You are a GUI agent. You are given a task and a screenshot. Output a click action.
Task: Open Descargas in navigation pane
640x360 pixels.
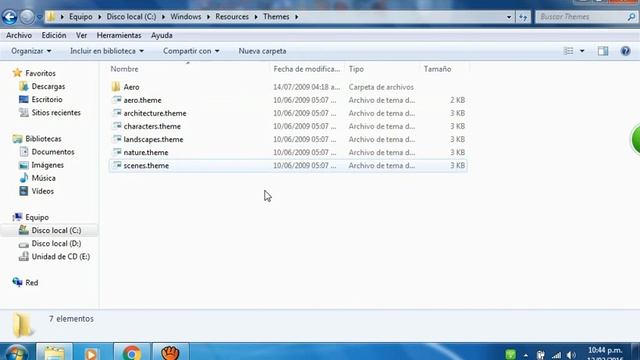tap(48, 87)
